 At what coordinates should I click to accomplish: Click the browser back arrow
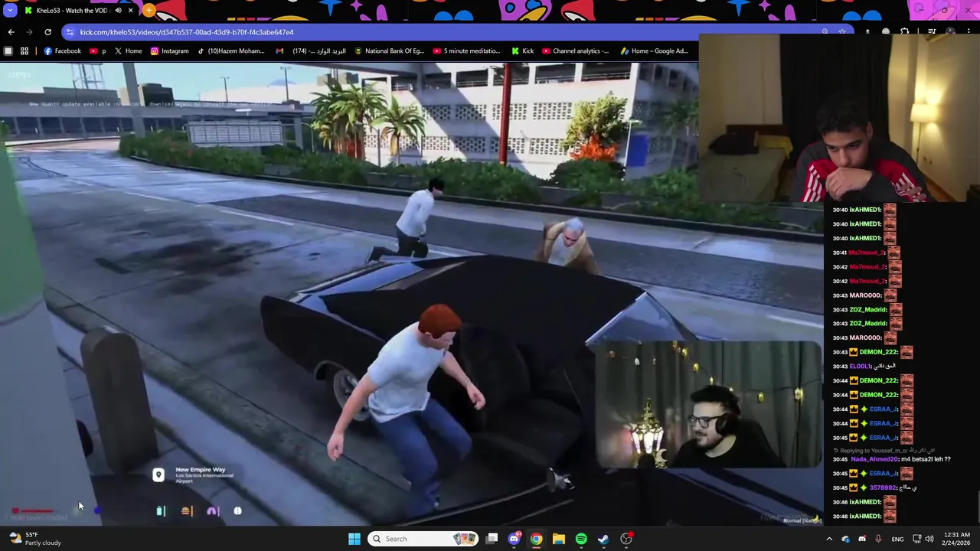point(11,32)
